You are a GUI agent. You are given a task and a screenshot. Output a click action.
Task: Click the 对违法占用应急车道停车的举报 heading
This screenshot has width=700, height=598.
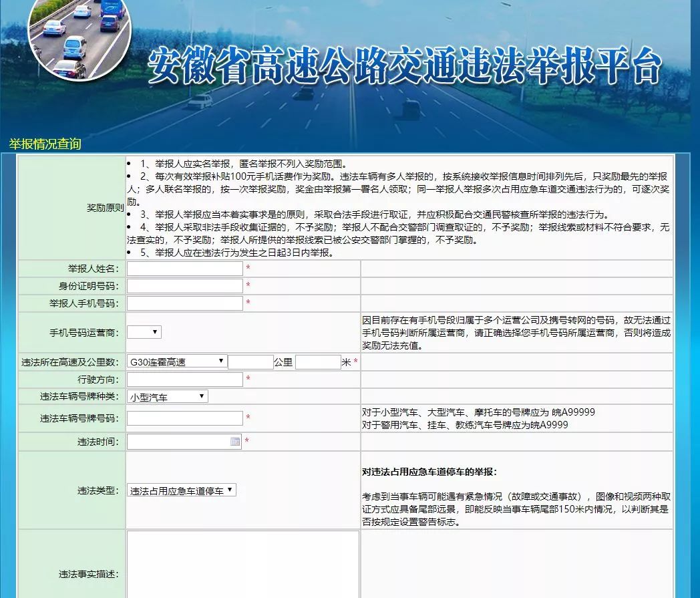tap(429, 472)
